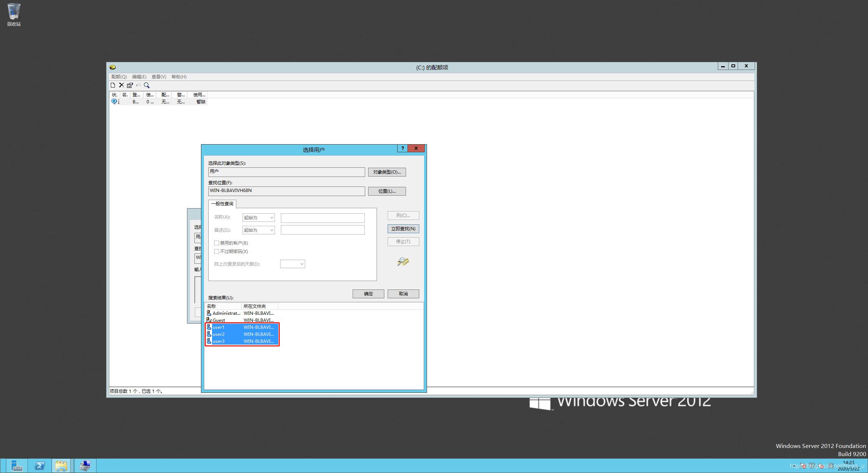Click the 立即查找(N) button
Viewport: 868px width, 473px height.
pyautogui.click(x=403, y=229)
